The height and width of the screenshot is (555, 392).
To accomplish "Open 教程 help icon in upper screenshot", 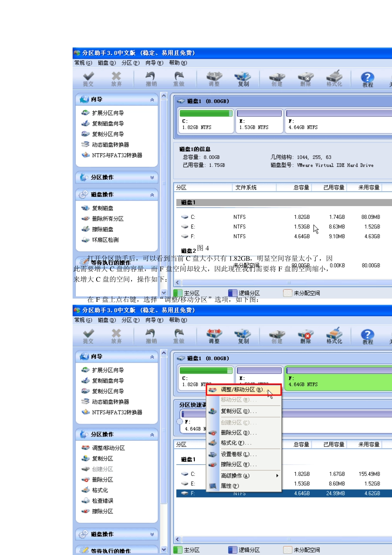I will (x=368, y=79).
